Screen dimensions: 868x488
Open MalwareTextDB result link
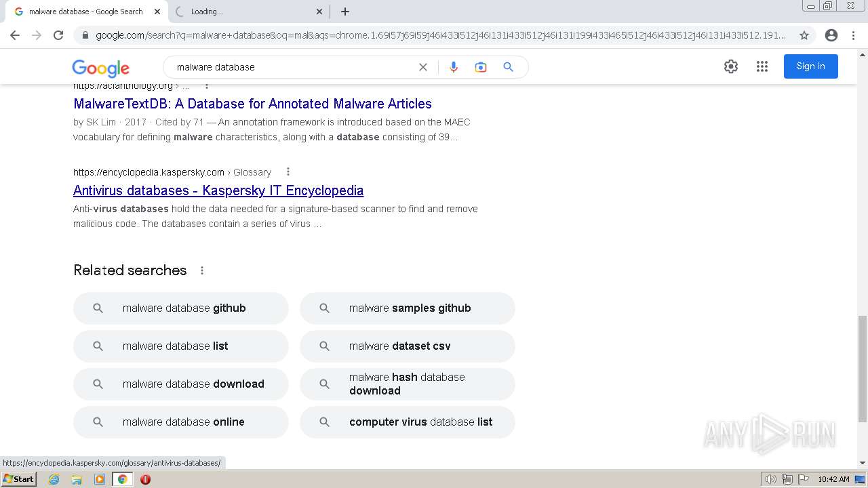tap(252, 104)
